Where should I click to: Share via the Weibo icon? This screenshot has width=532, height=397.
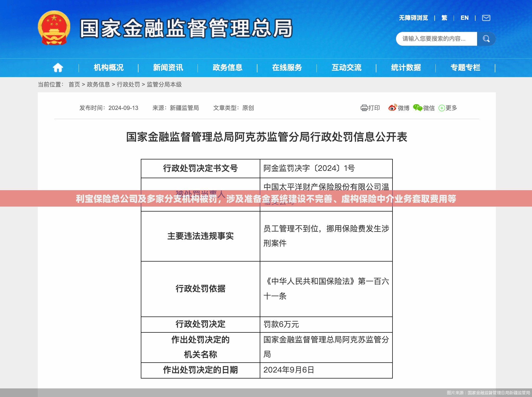[392, 108]
